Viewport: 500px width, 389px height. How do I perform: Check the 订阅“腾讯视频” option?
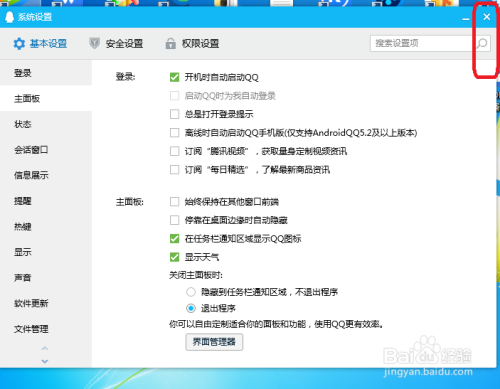coord(174,151)
